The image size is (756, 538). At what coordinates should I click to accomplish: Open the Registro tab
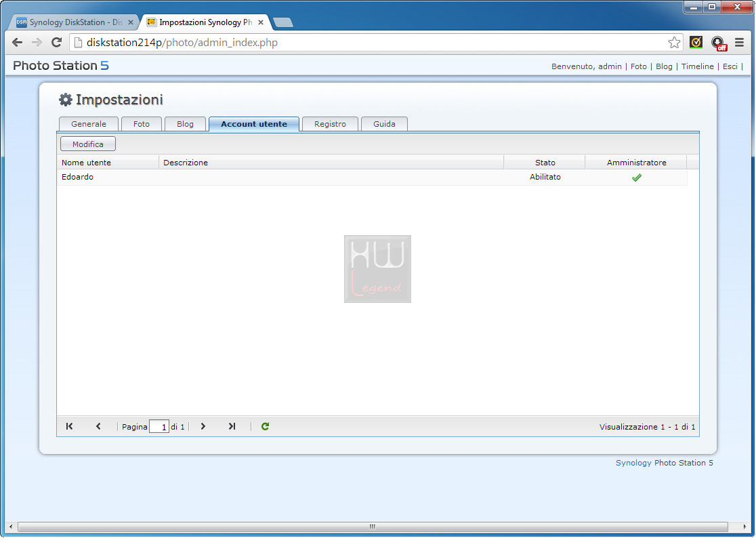331,124
